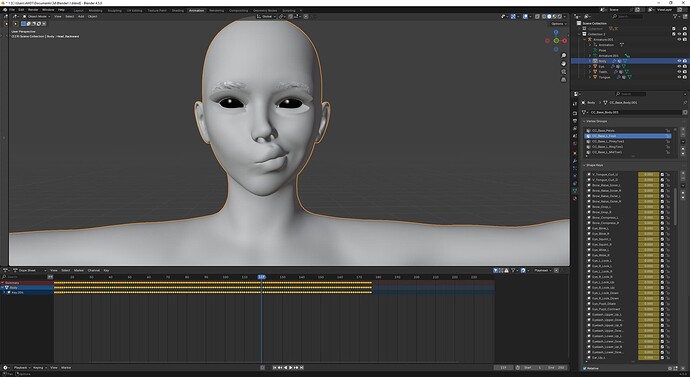Click the Dope Sheet Key menu
This screenshot has width=690, height=377.
click(x=106, y=271)
